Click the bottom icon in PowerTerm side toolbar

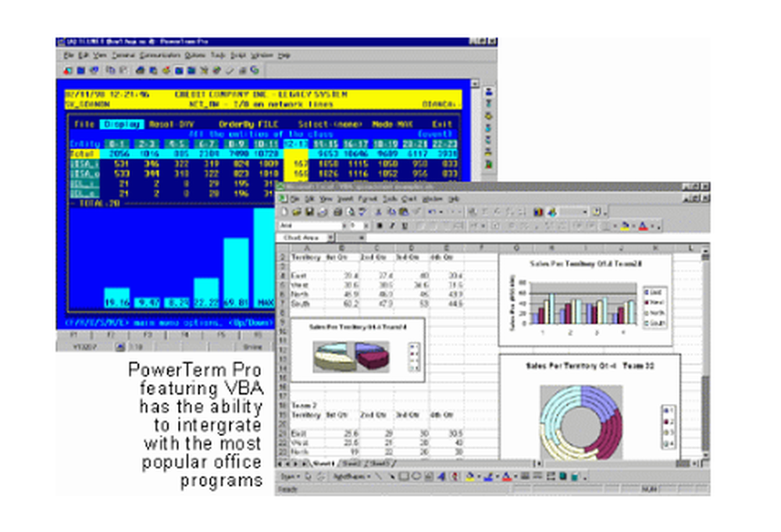(489, 163)
